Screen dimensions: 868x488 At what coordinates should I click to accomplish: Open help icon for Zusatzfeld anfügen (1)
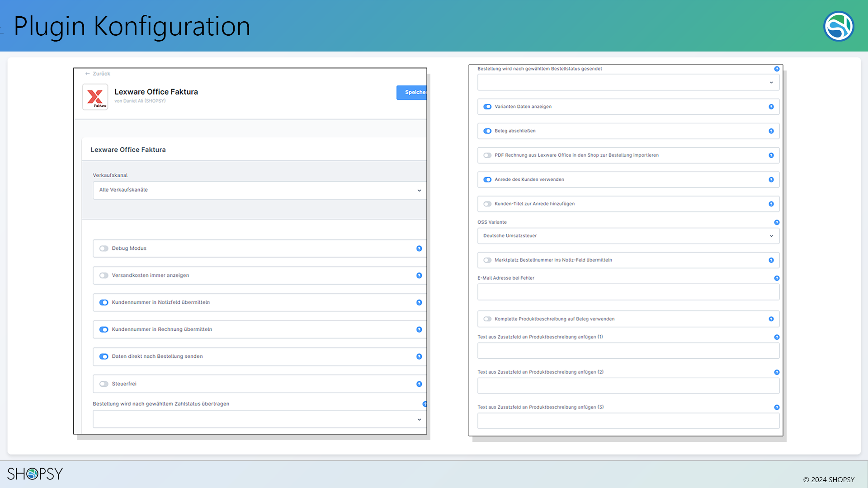(777, 337)
